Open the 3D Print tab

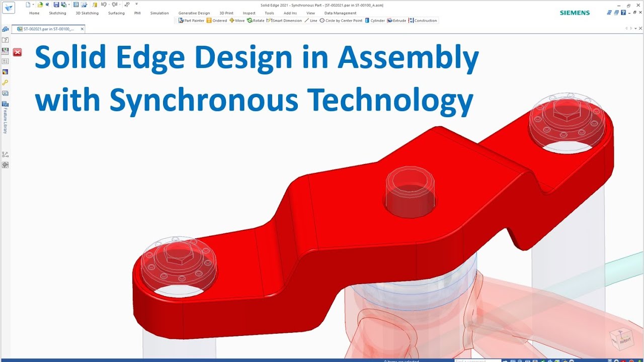click(226, 13)
